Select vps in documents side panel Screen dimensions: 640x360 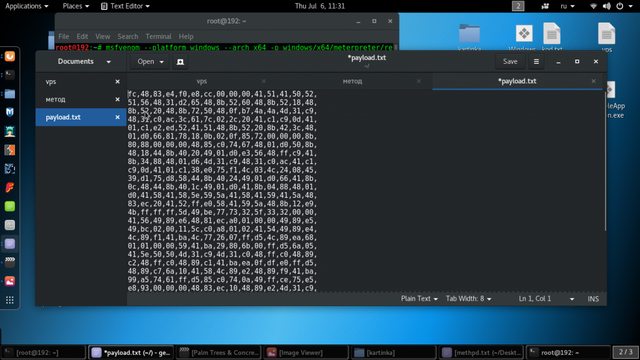pos(81,82)
